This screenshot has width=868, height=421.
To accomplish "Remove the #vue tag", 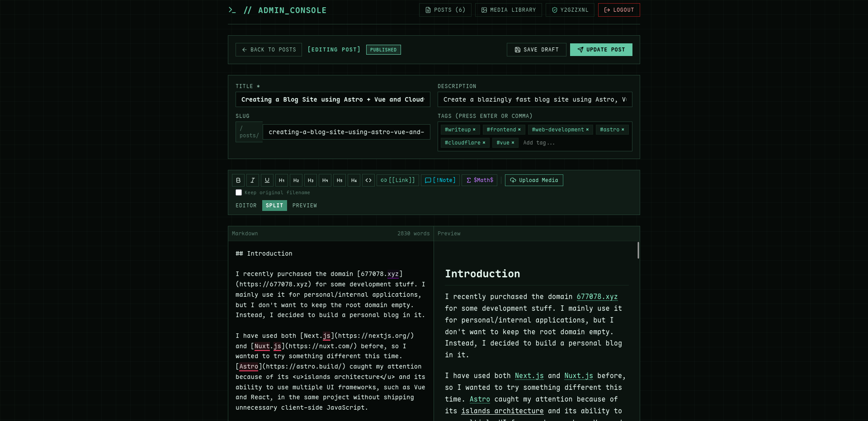I will tap(513, 143).
